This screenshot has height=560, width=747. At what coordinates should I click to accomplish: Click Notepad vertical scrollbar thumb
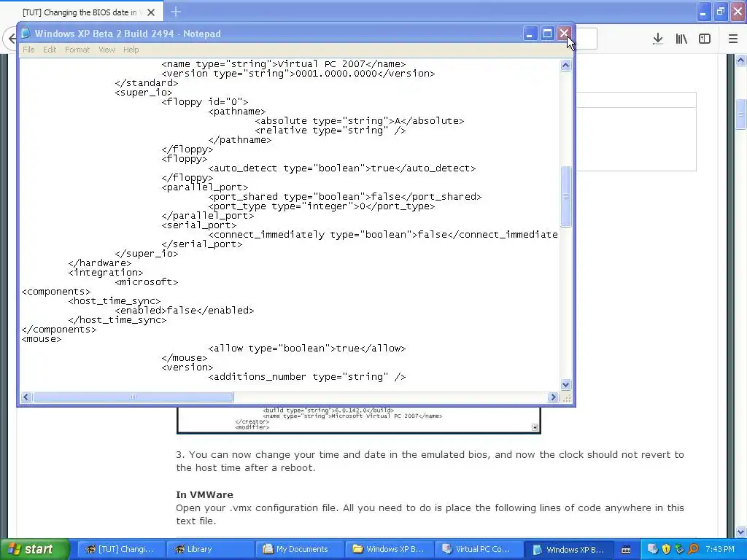565,196
